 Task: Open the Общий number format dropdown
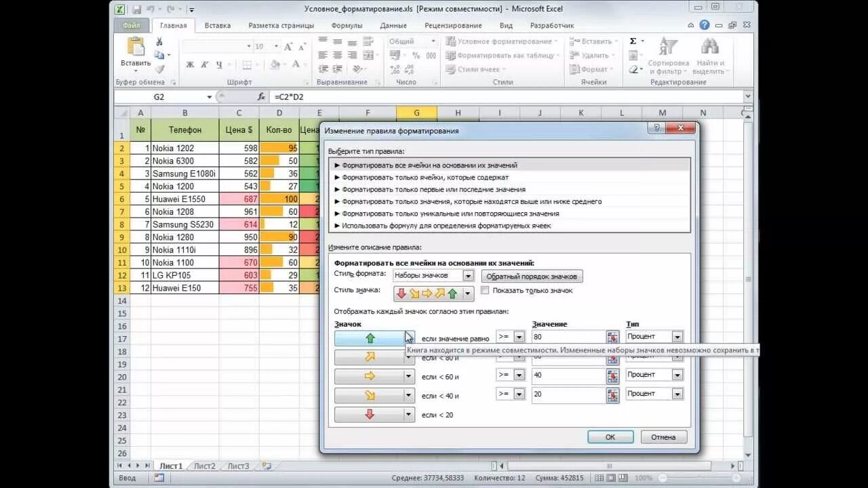(433, 41)
